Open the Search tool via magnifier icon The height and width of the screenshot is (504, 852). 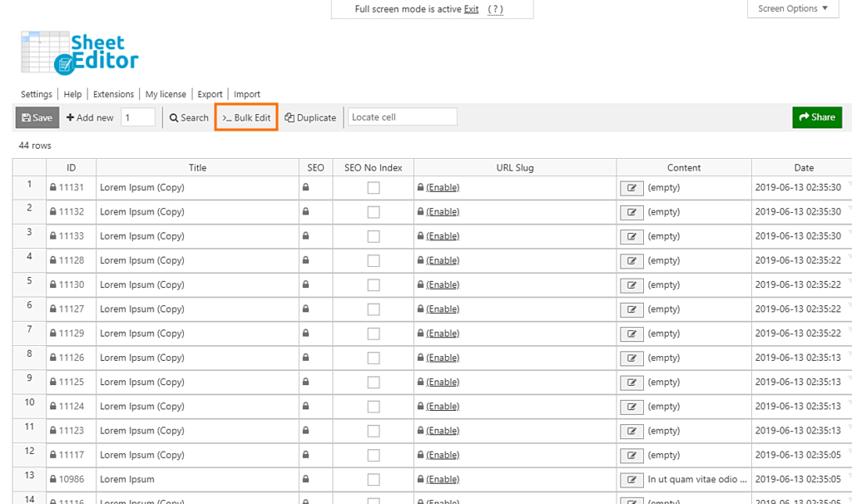(174, 117)
